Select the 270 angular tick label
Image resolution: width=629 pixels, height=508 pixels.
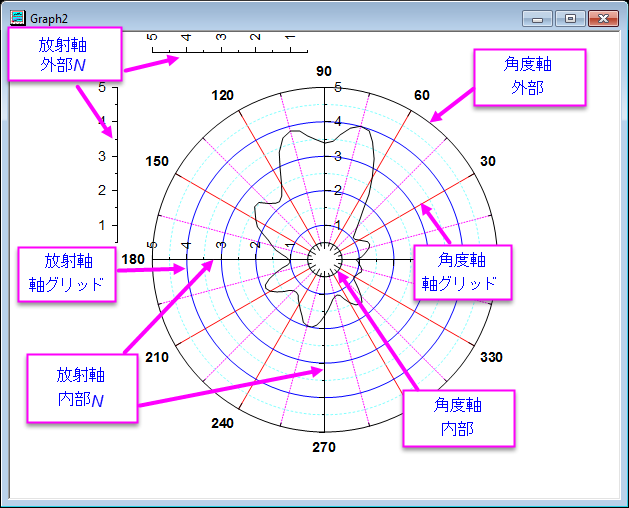click(x=324, y=447)
